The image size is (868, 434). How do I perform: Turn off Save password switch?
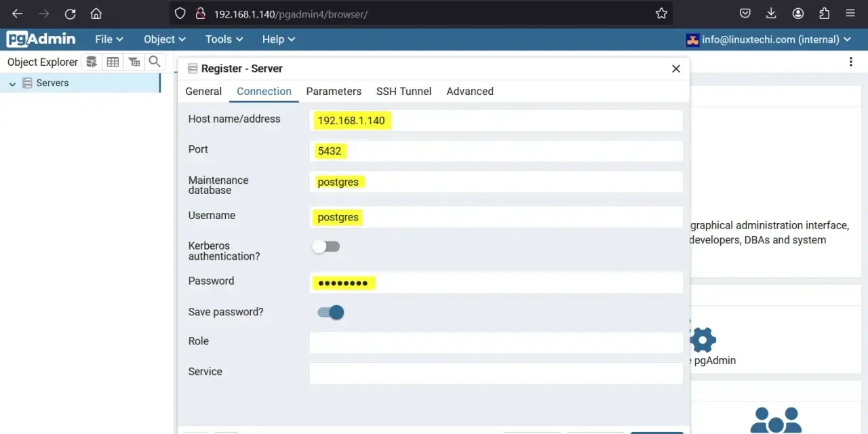coord(331,312)
